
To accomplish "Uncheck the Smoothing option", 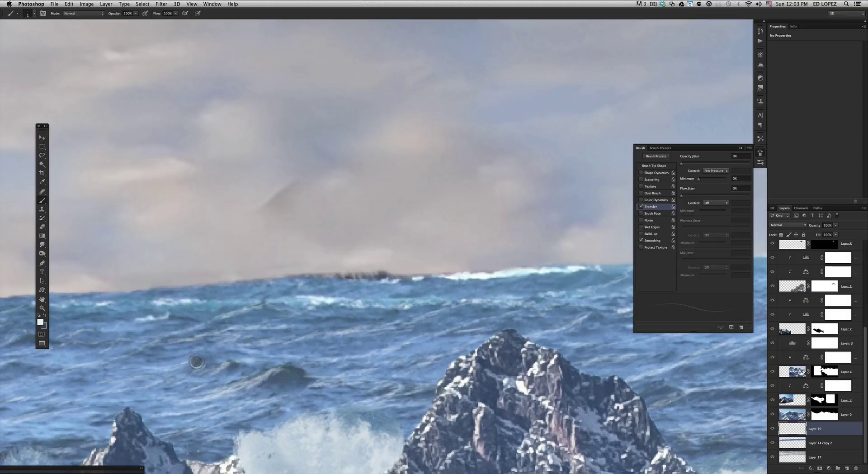I will coord(641,241).
